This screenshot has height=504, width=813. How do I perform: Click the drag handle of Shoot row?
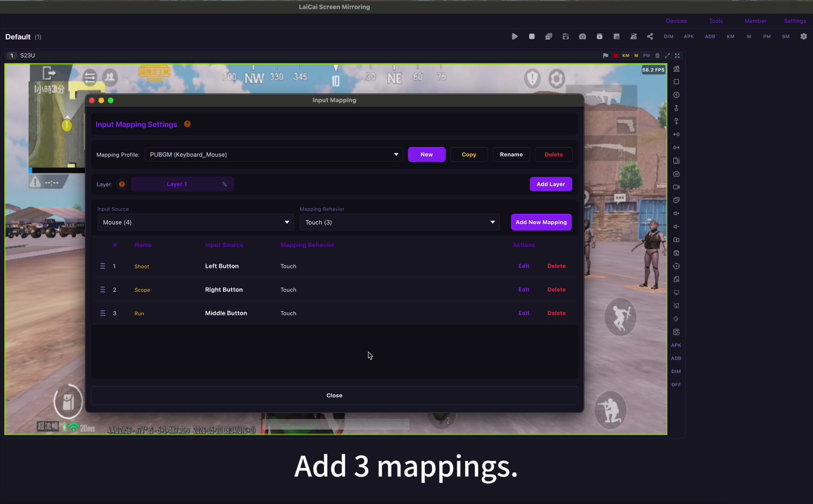coord(103,266)
